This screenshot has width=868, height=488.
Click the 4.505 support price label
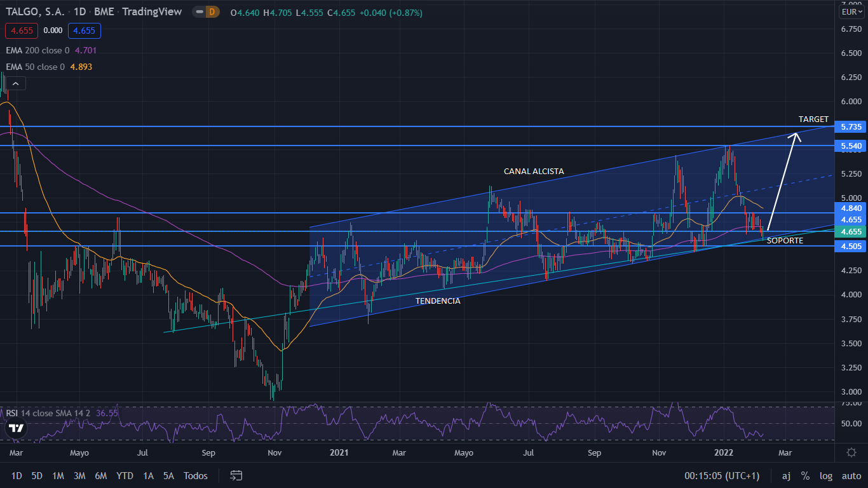tap(851, 247)
